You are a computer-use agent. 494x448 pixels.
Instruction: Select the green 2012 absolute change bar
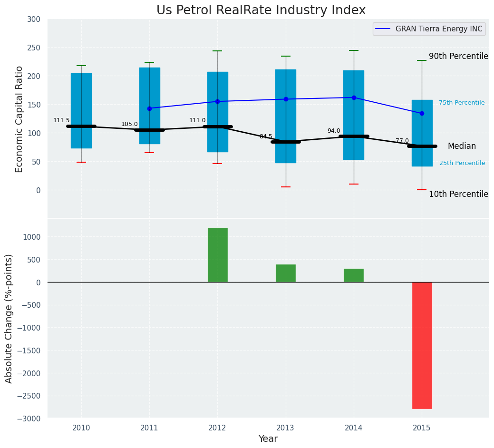(x=217, y=255)
